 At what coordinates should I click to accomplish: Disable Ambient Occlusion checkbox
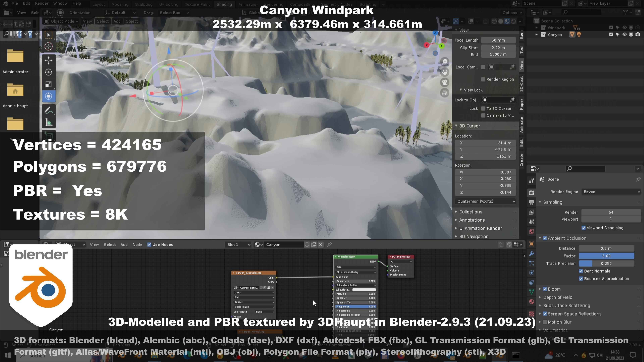[545, 238]
